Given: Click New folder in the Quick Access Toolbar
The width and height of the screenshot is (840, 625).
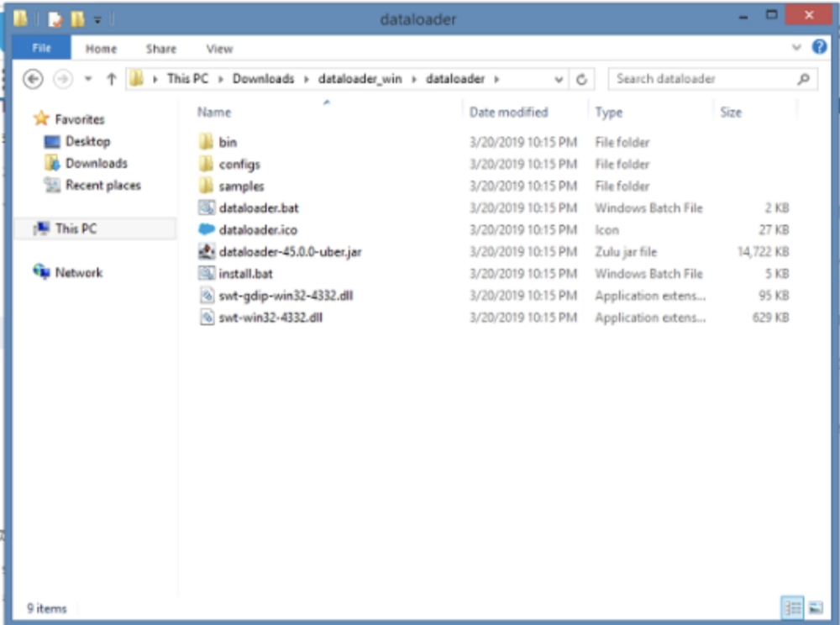Looking at the screenshot, I should click(x=77, y=19).
